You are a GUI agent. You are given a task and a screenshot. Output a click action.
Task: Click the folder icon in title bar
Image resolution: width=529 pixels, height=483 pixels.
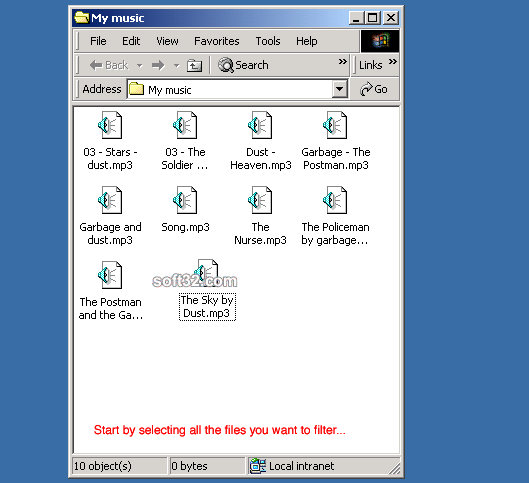(x=81, y=18)
